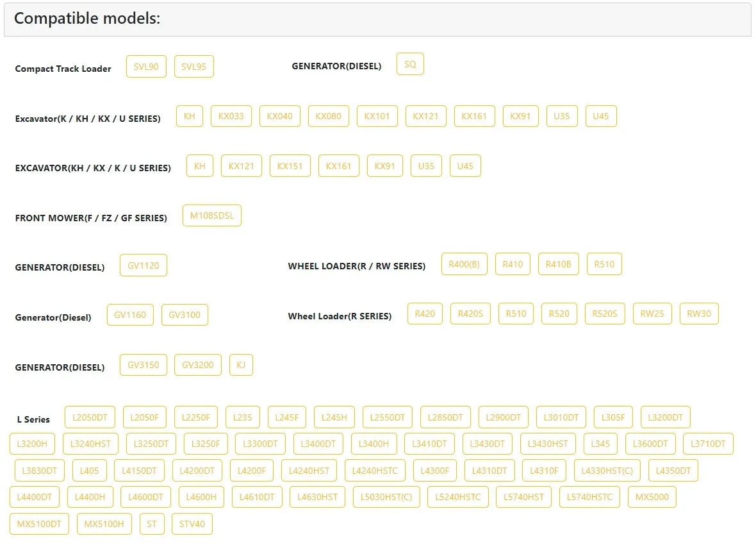Click the R520 wheel loader tag
This screenshot has height=554, width=756.
tap(559, 314)
